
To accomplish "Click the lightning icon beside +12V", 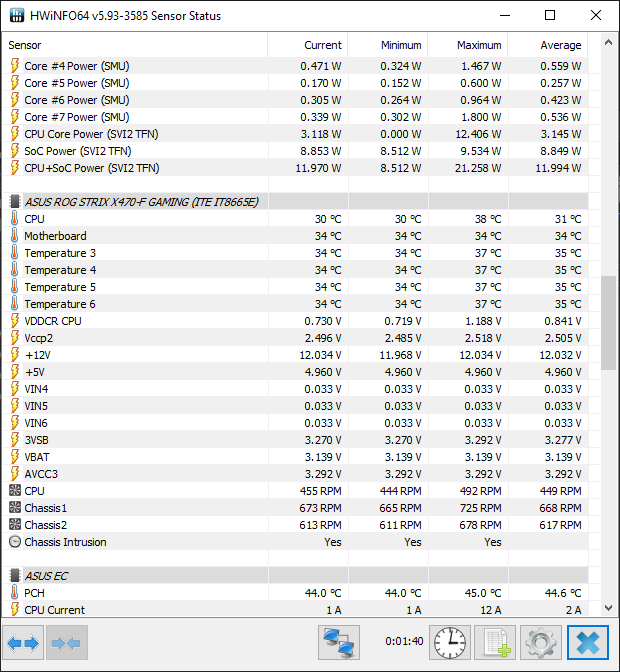I will click(x=15, y=355).
